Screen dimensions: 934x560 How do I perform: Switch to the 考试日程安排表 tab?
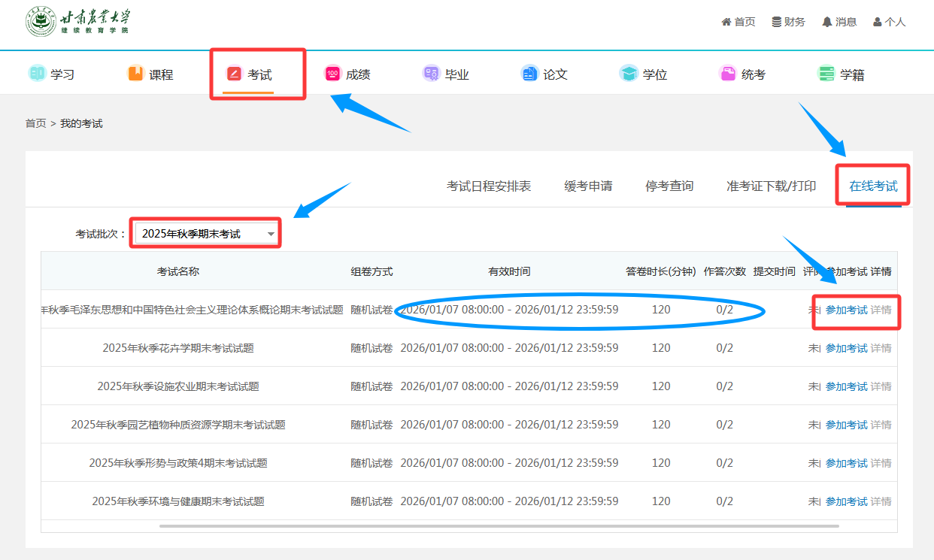coord(489,186)
